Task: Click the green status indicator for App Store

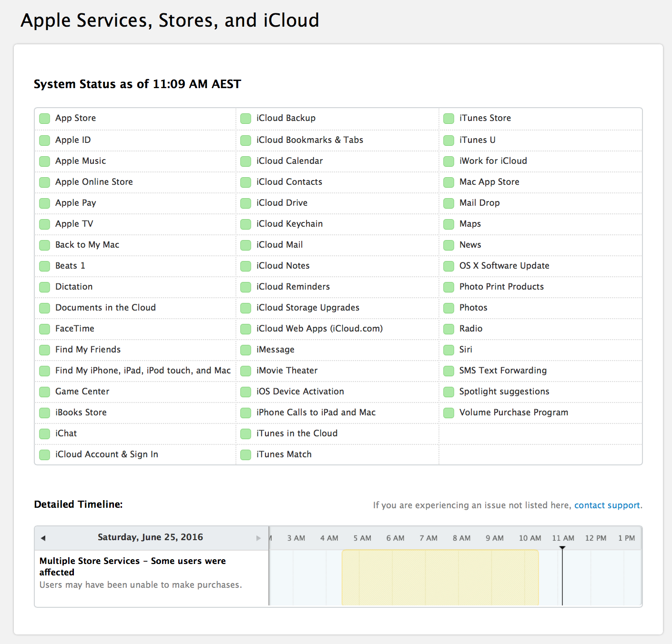Action: pos(45,119)
